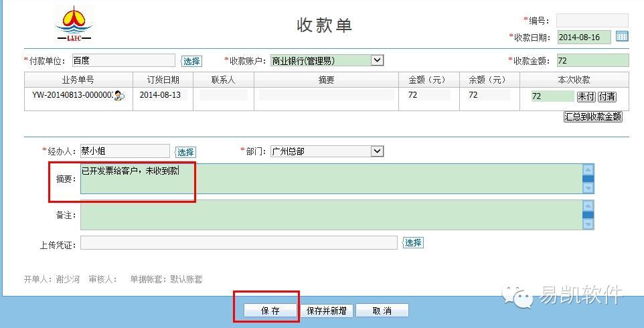Save the receipt with 保存
The width and height of the screenshot is (644, 328).
pyautogui.click(x=270, y=311)
